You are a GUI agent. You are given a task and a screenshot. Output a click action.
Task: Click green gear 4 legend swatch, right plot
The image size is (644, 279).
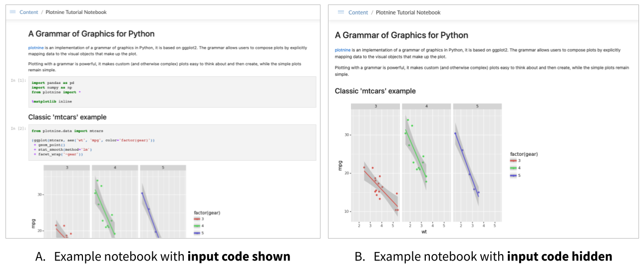513,168
